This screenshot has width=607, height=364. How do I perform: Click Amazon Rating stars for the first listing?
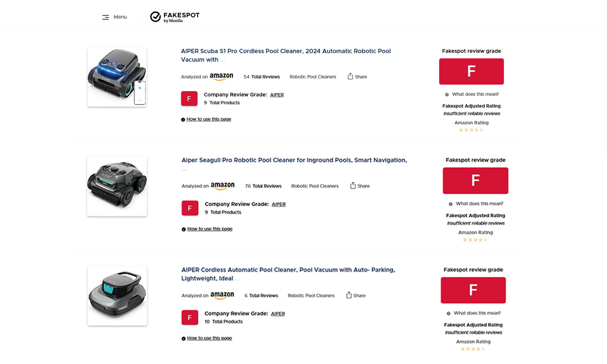click(x=471, y=130)
